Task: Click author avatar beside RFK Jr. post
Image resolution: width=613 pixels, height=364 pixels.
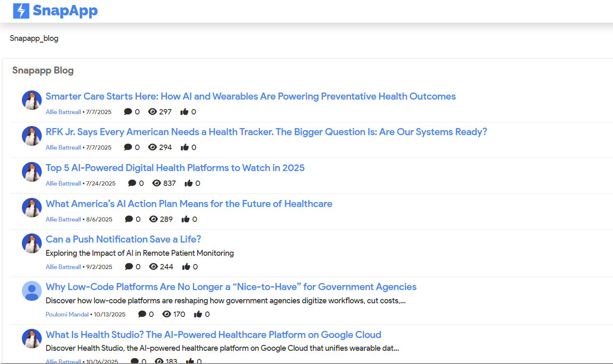Action: pyautogui.click(x=32, y=136)
